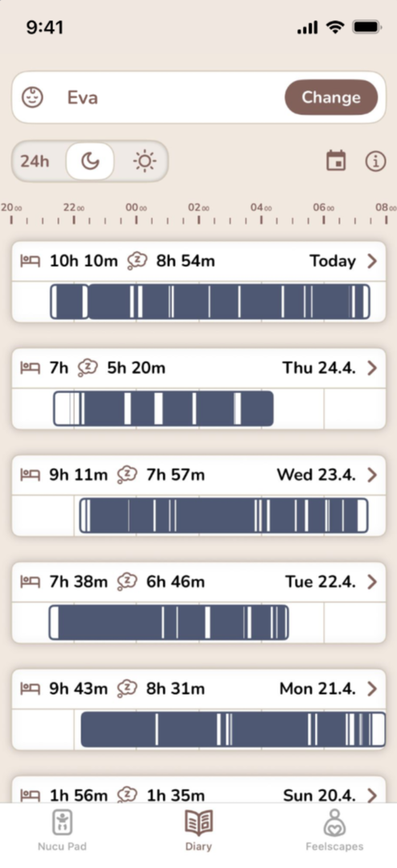Tap the Change button

pyautogui.click(x=331, y=98)
